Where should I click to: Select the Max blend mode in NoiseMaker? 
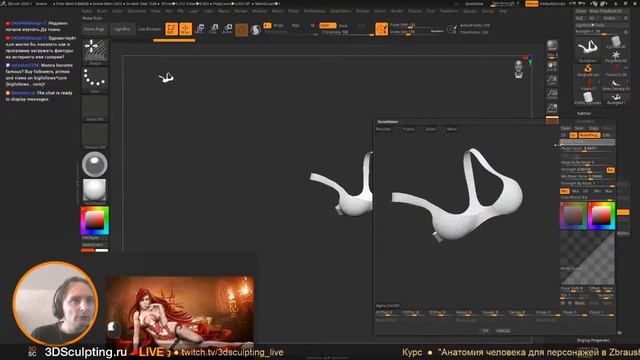[609, 191]
